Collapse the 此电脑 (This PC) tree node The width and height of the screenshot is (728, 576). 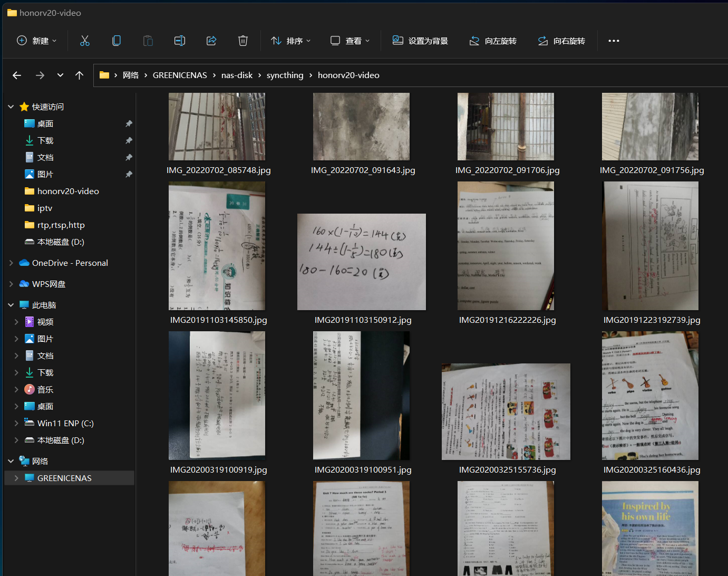point(11,305)
